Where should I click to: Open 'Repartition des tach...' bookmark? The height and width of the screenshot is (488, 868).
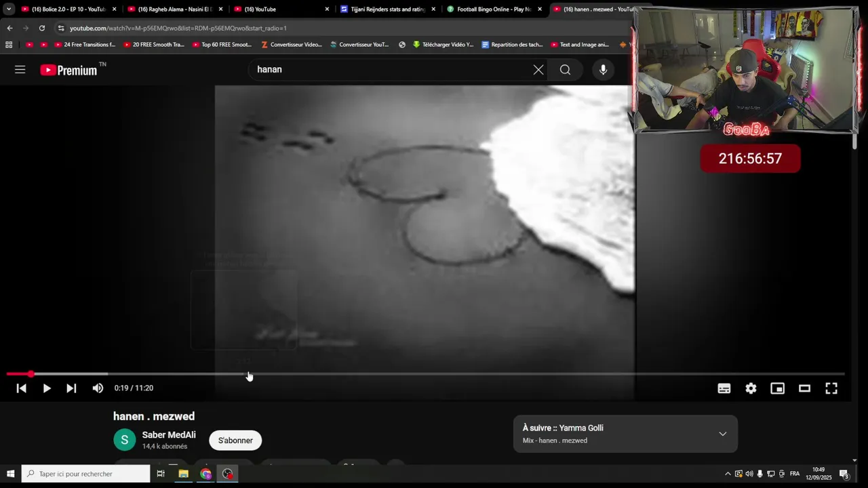coord(512,45)
